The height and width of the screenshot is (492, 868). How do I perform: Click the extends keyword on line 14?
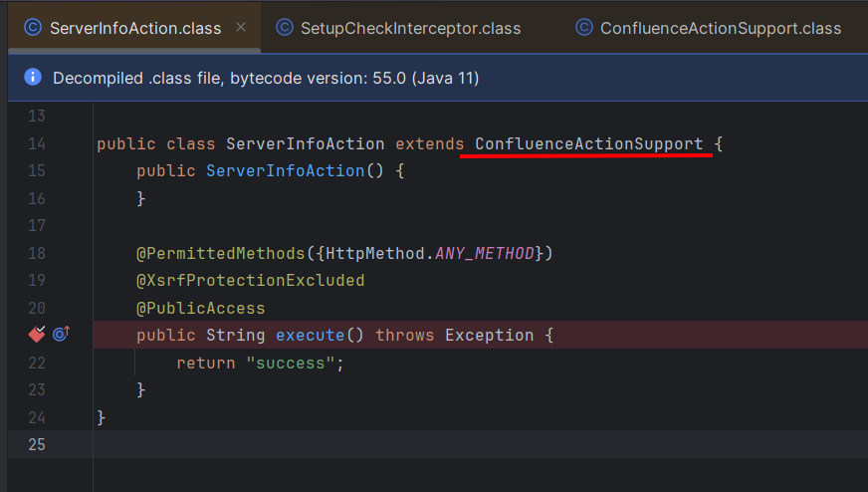430,144
